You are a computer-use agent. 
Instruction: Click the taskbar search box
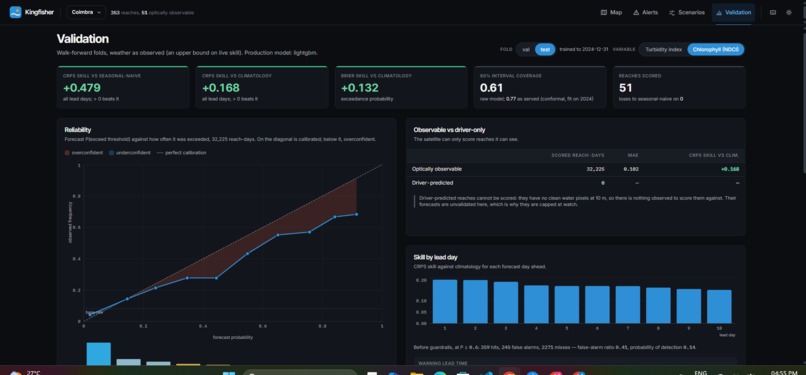(x=300, y=372)
